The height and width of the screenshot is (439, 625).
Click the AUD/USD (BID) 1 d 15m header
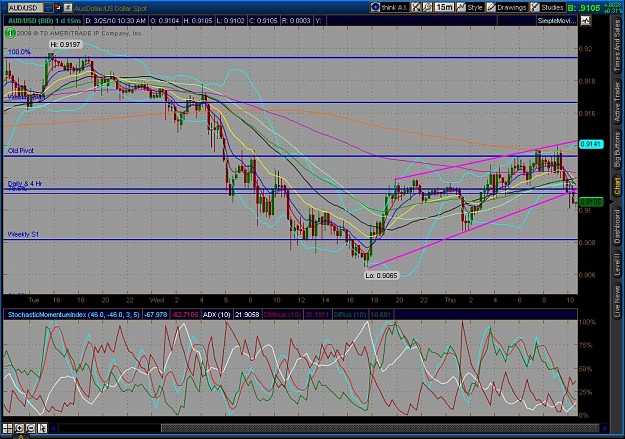coord(44,20)
